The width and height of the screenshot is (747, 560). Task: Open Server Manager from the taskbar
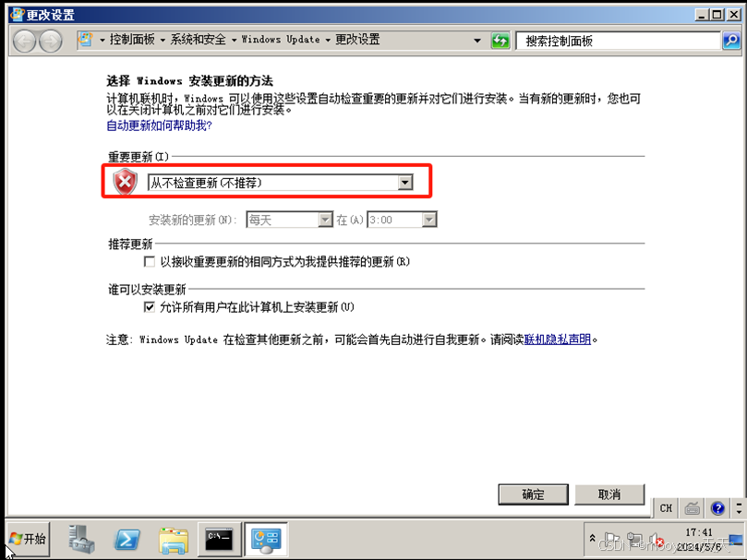(81, 539)
